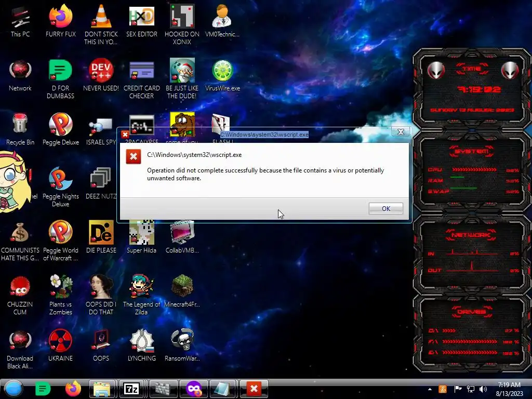Open the RansomWar skull icon
532x399 pixels.
click(x=182, y=345)
